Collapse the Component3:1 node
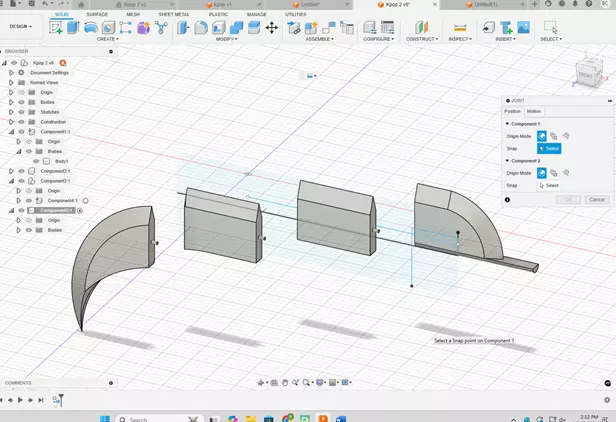The height and width of the screenshot is (422, 616). (11, 181)
